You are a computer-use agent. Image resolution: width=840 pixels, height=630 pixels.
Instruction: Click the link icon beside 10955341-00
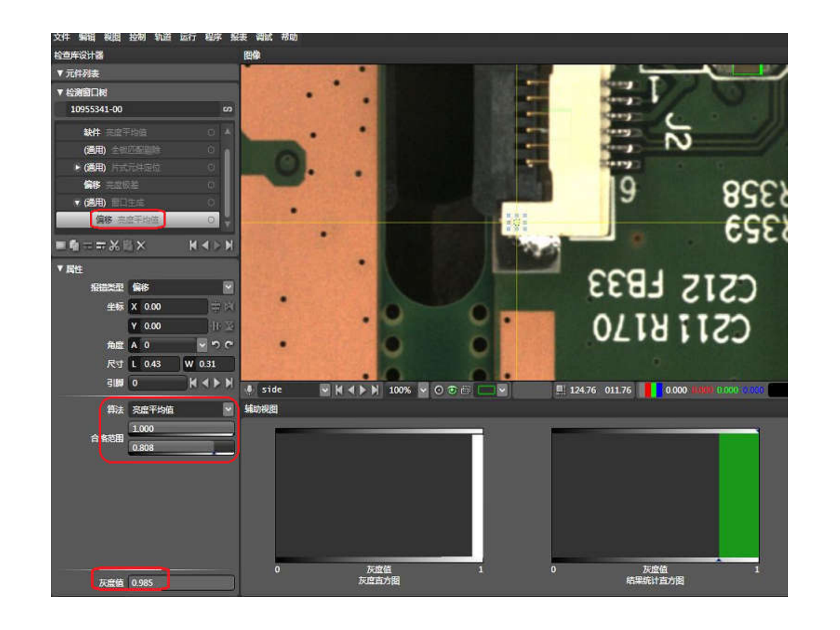(x=227, y=110)
